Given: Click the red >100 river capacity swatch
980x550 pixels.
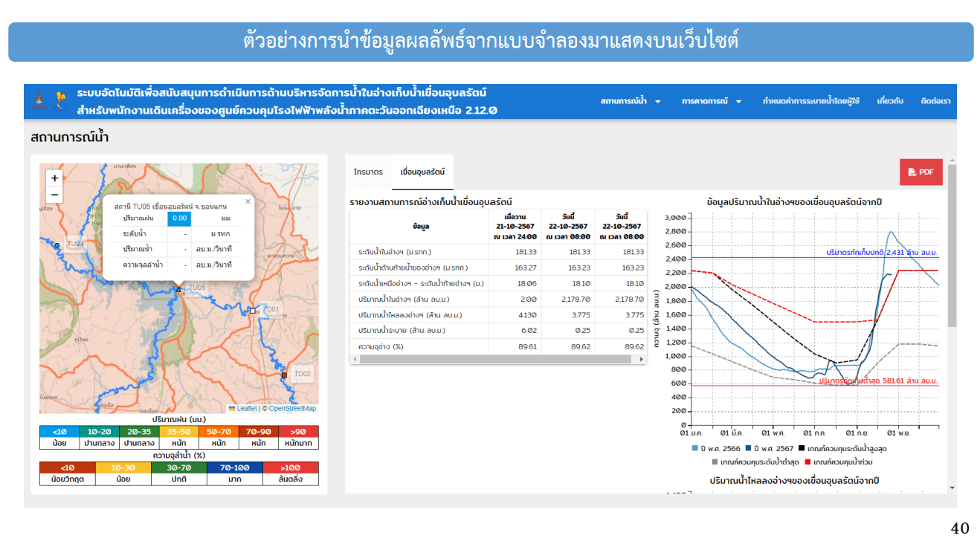Looking at the screenshot, I should tap(291, 468).
